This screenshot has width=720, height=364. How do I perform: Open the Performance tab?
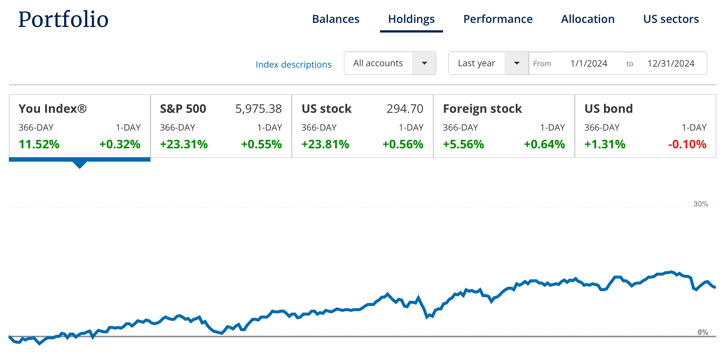tap(498, 19)
